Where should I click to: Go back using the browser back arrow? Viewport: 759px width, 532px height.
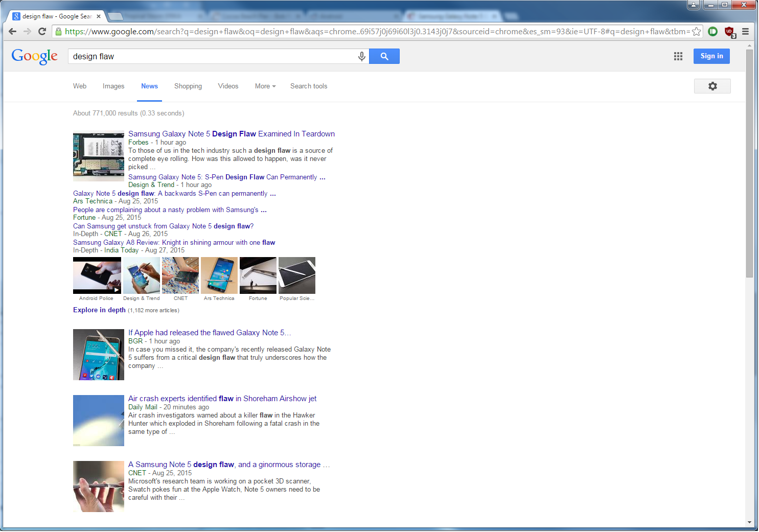(x=13, y=32)
